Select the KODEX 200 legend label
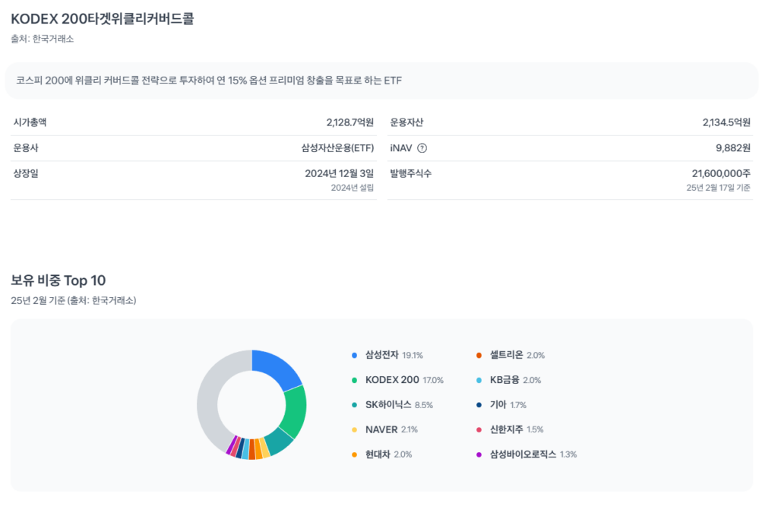 click(x=393, y=380)
